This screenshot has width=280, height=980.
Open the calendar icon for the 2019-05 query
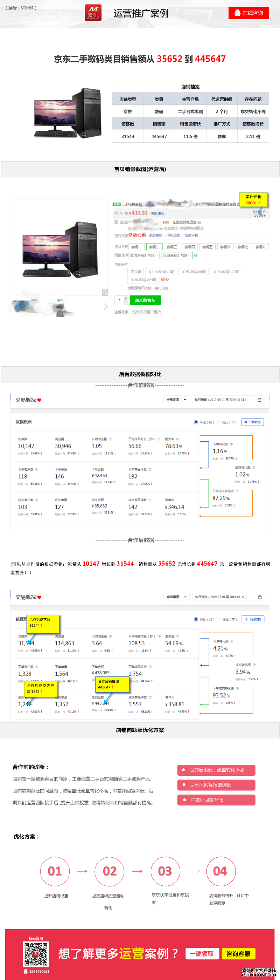pos(259,400)
